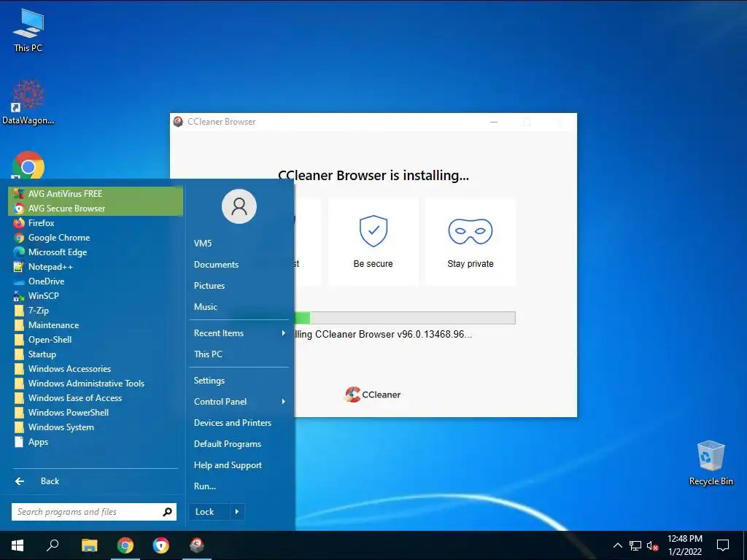Click the OneDrive cloud icon in list

(19, 281)
